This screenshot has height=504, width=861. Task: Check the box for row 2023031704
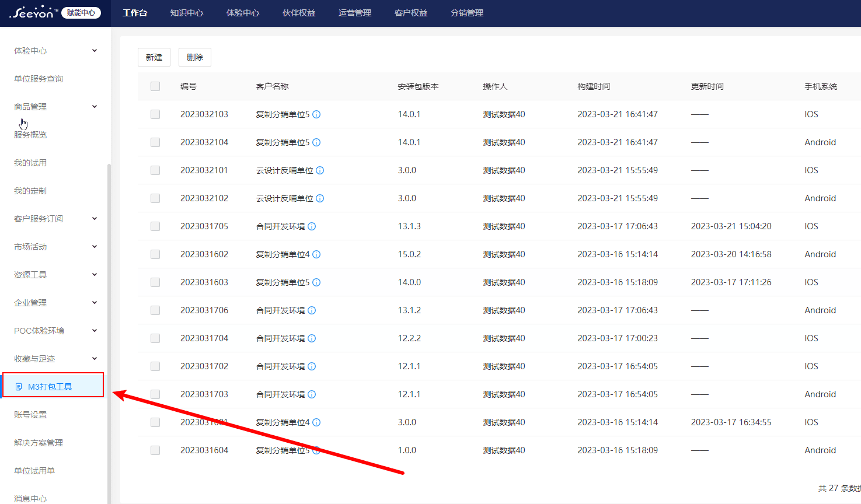155,338
